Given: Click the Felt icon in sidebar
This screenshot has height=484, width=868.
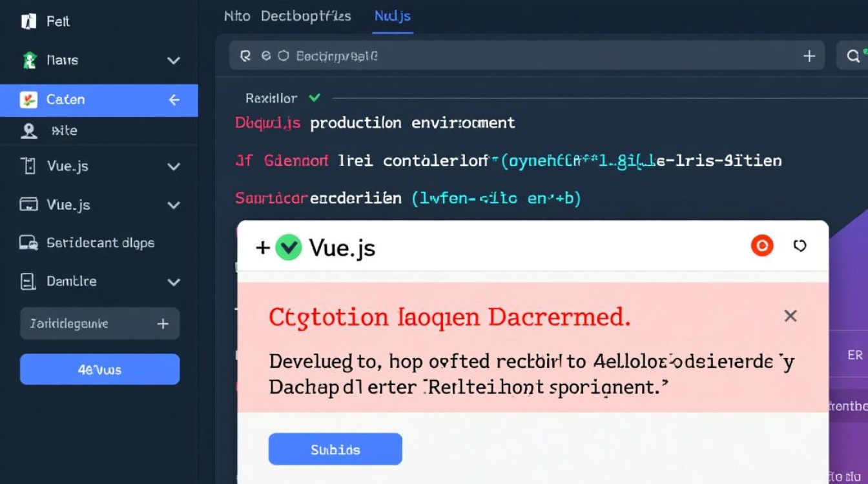Looking at the screenshot, I should pos(28,21).
